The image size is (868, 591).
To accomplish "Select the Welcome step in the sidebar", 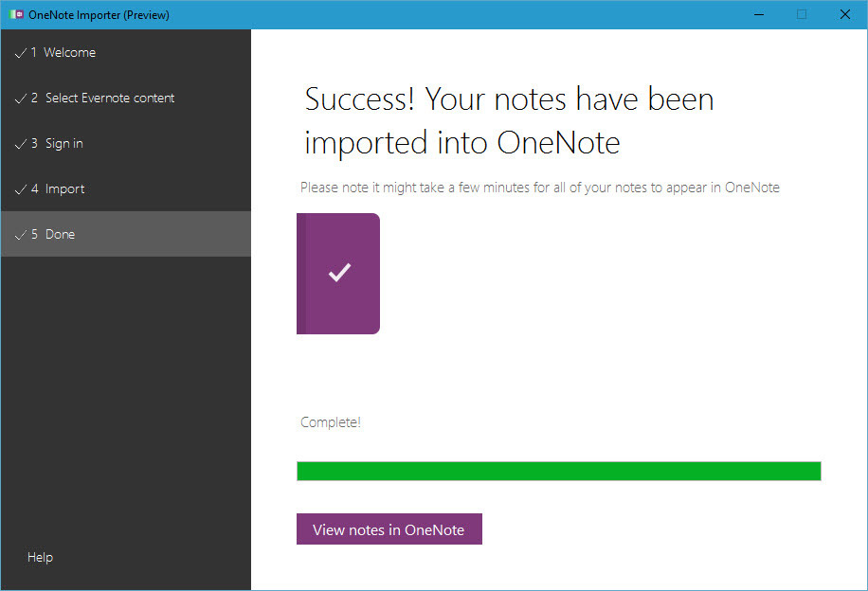I will 71,52.
